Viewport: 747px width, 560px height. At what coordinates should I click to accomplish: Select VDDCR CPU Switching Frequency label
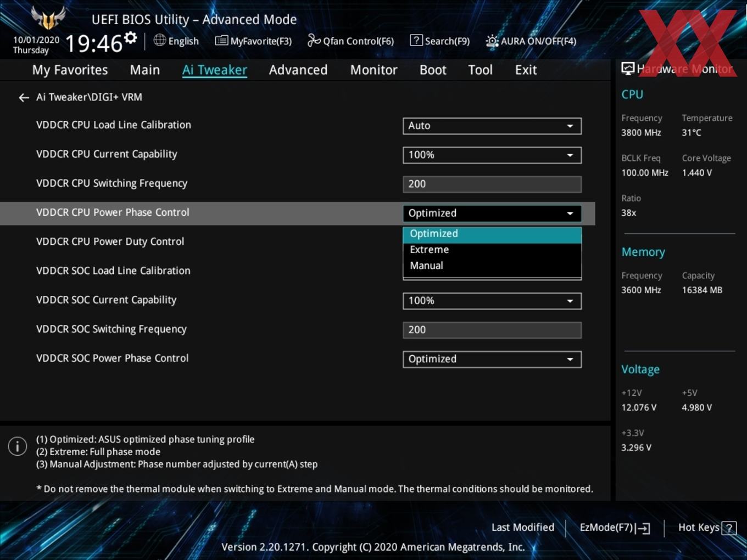coord(112,183)
